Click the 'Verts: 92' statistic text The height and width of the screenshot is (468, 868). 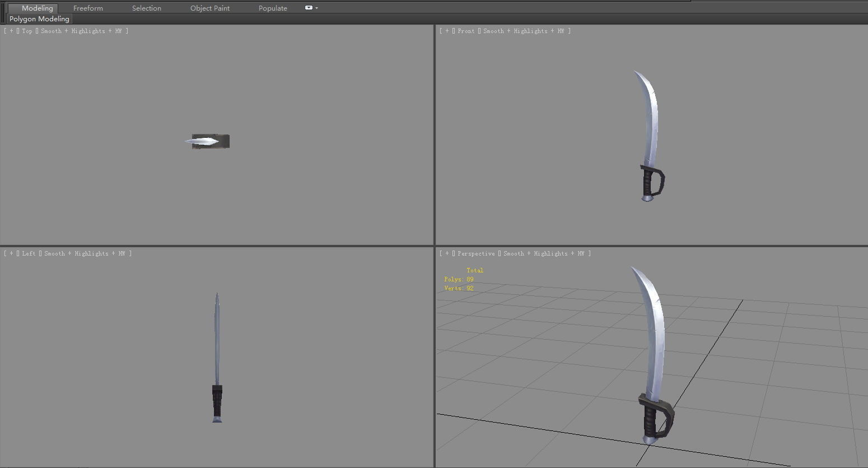[459, 288]
